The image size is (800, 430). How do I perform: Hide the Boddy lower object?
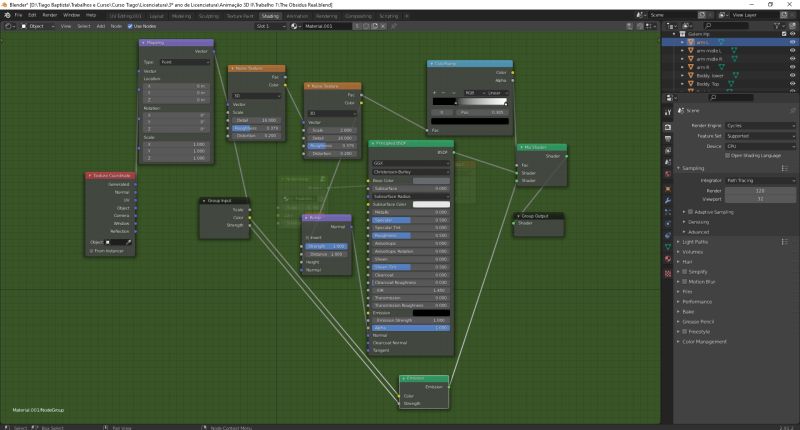coord(792,75)
